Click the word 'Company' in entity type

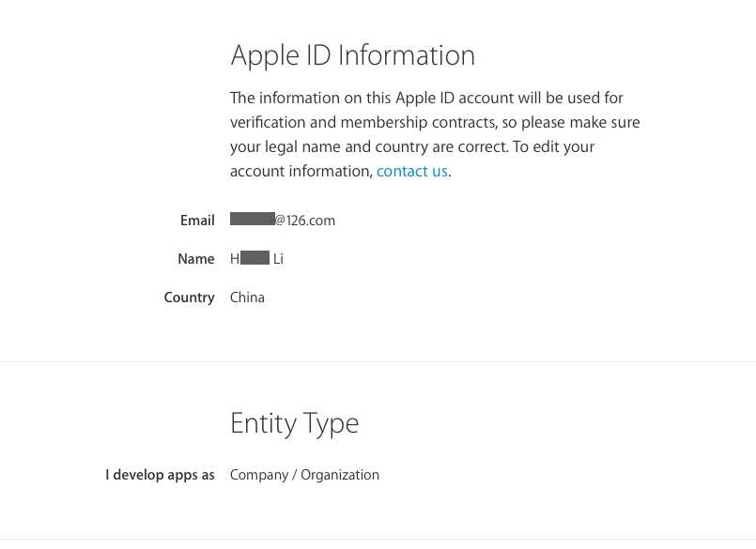tap(259, 475)
